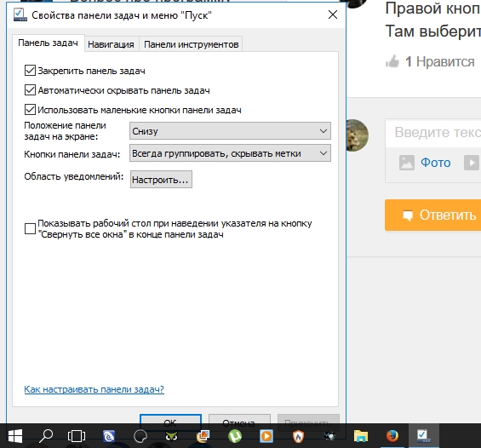Expand the Снизу taskbar position dropdown

(x=230, y=131)
